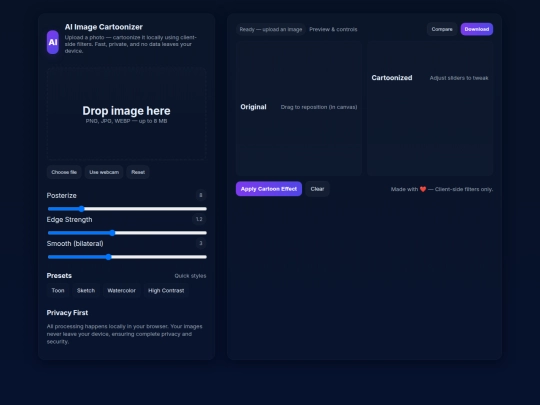Select the Toon preset

(58, 291)
